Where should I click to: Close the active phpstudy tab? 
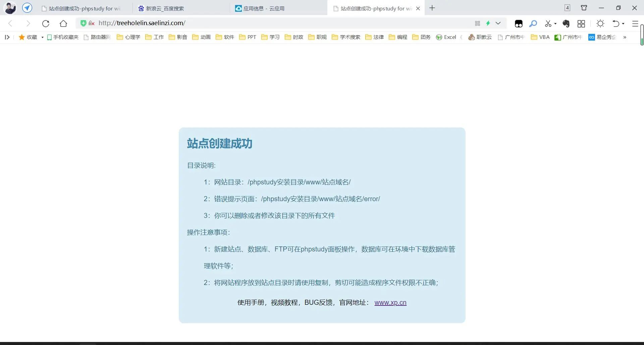click(x=418, y=8)
